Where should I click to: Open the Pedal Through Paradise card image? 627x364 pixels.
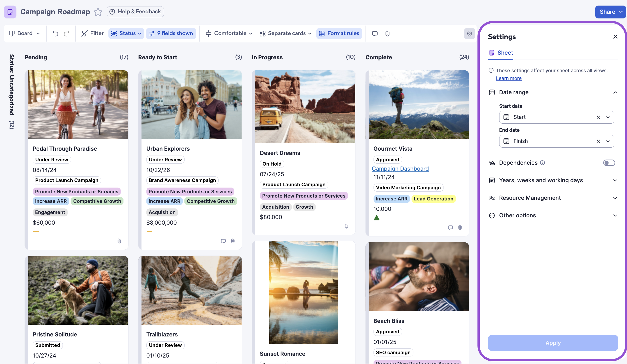coord(78,104)
